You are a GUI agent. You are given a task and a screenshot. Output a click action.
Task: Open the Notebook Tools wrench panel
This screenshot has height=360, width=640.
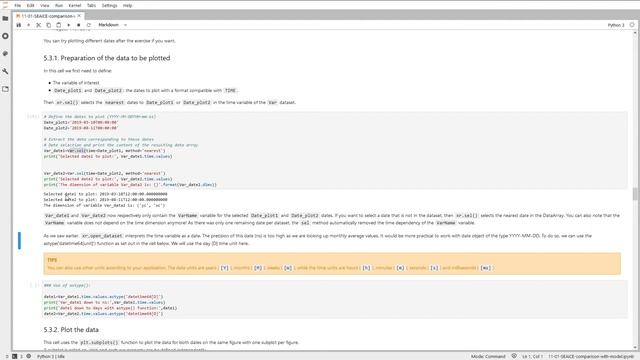5,71
